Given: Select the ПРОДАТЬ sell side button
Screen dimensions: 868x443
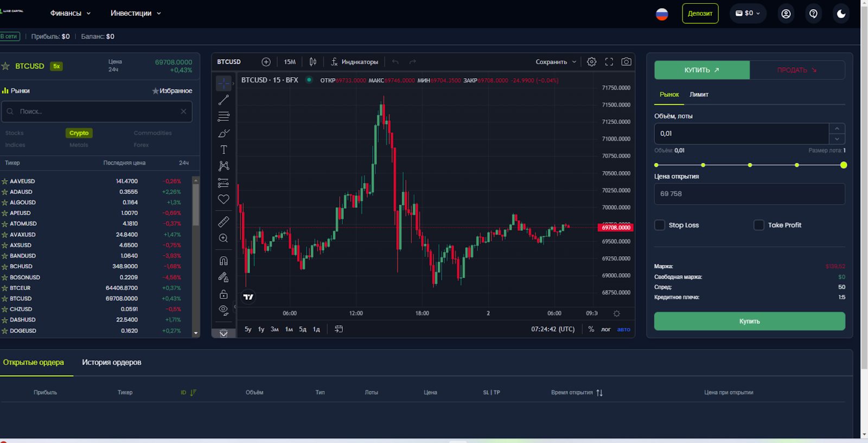Looking at the screenshot, I should tap(797, 70).
